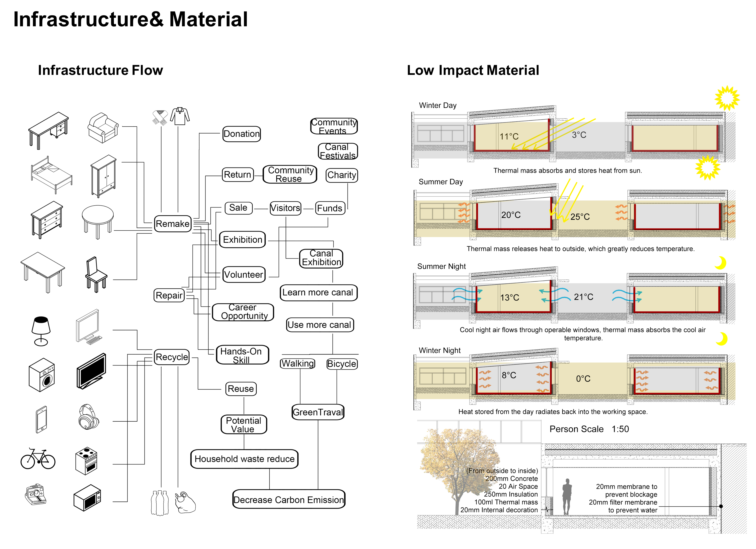756x549 pixels.
Task: Click the Household waste reduce box
Action: pyautogui.click(x=244, y=459)
